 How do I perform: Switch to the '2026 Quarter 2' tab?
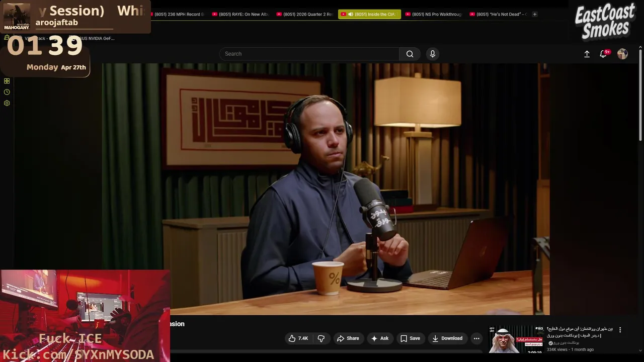point(305,14)
